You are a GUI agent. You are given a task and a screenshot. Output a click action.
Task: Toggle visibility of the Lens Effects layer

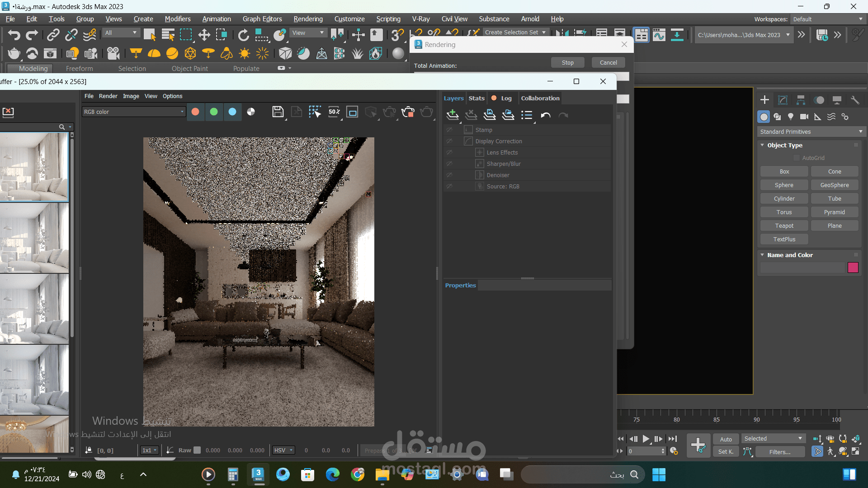(x=449, y=152)
